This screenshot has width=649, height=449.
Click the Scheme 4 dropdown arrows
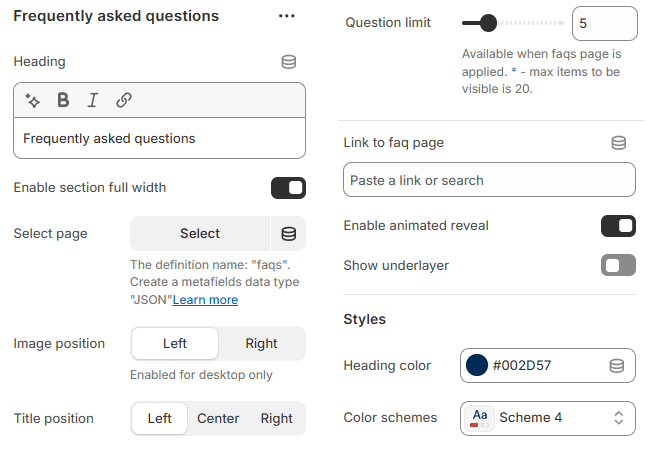pos(618,418)
